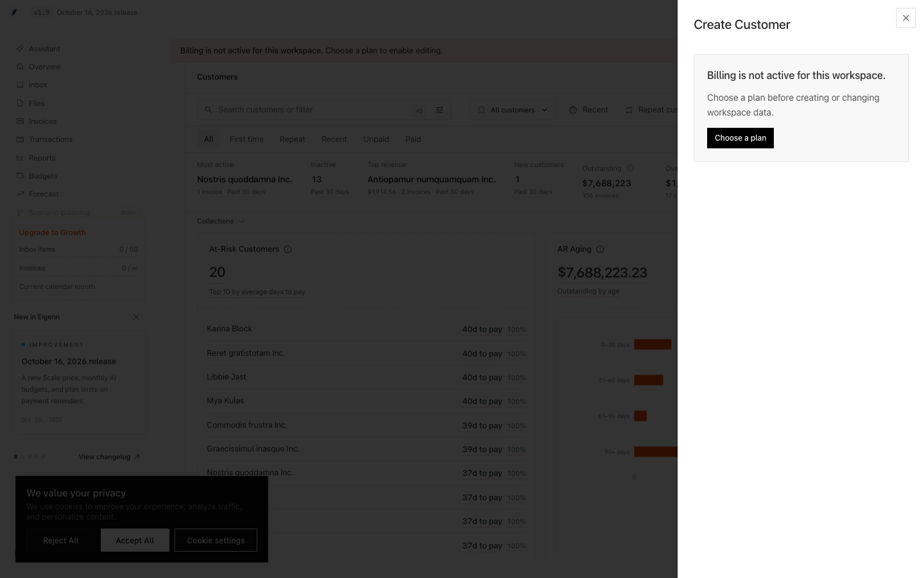
Task: Click the Outstanding info icon
Action: [x=630, y=168]
